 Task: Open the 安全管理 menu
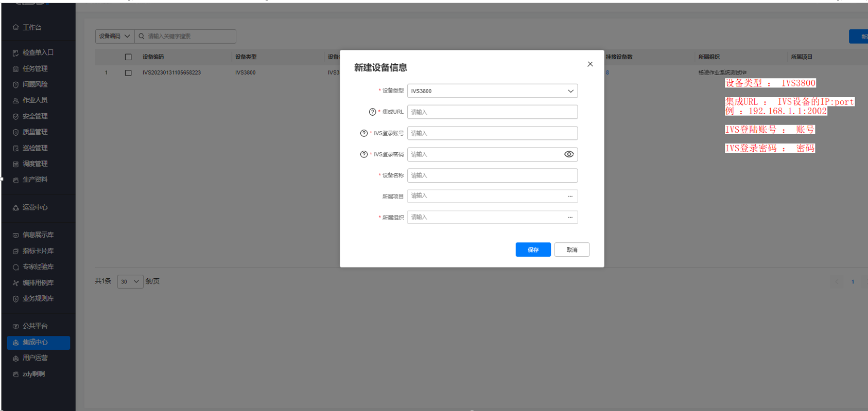tap(34, 117)
